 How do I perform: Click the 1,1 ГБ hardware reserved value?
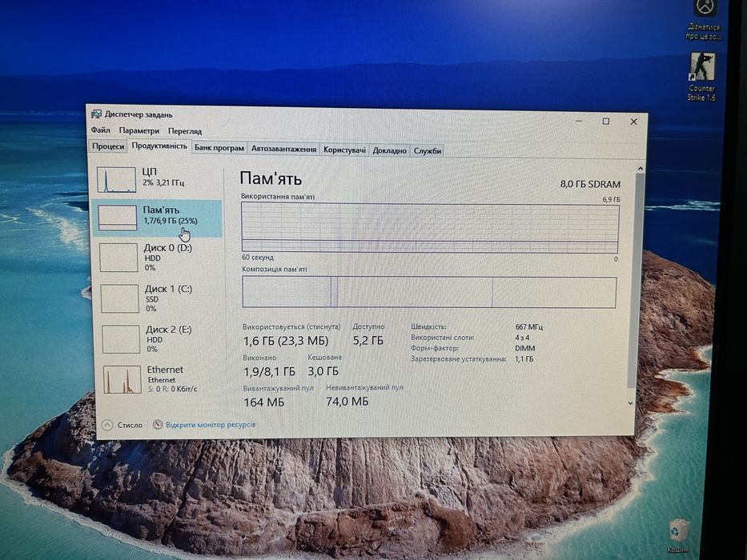click(524, 358)
